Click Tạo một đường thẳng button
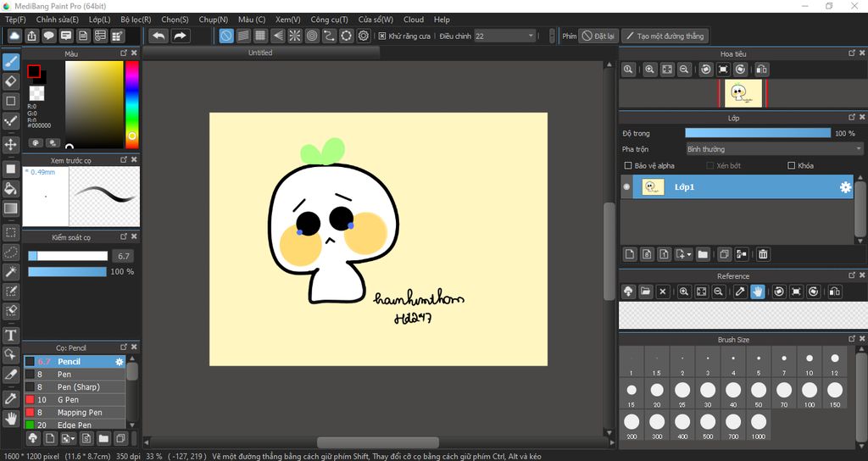Image resolution: width=868 pixels, height=461 pixels. [665, 36]
